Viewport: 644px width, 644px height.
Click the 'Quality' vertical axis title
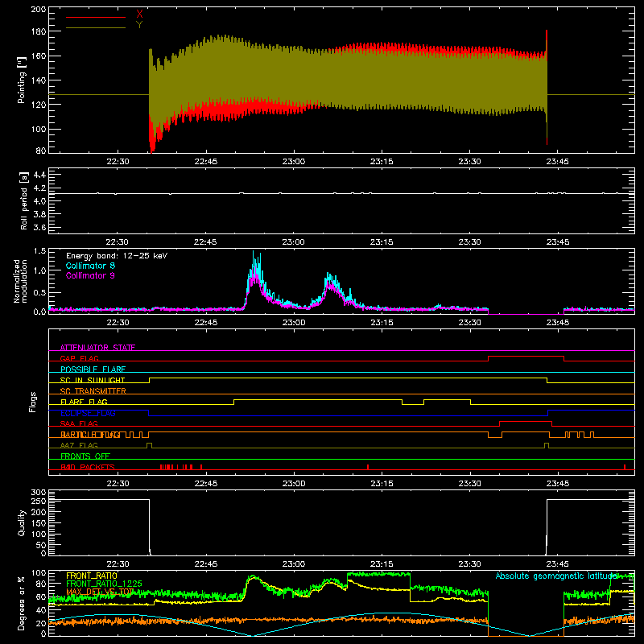pos(22,522)
